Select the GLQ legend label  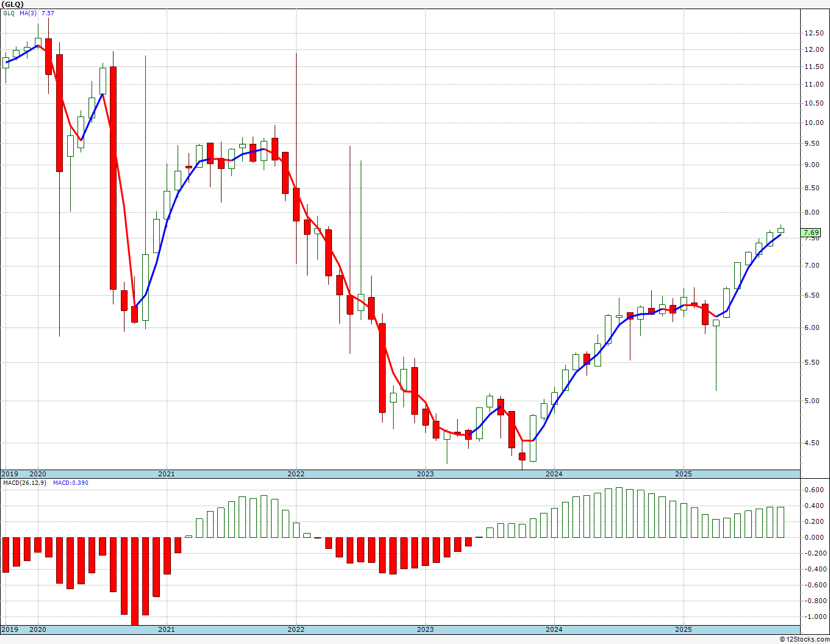click(x=9, y=13)
